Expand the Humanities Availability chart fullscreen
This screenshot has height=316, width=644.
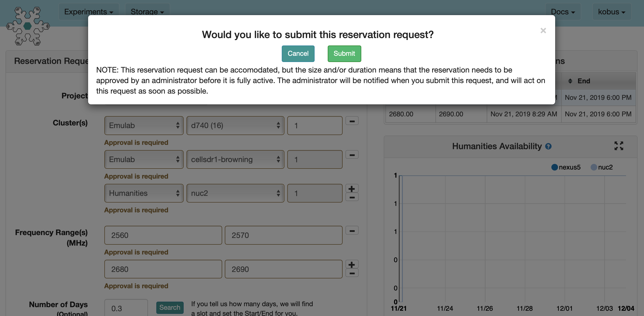click(x=619, y=146)
